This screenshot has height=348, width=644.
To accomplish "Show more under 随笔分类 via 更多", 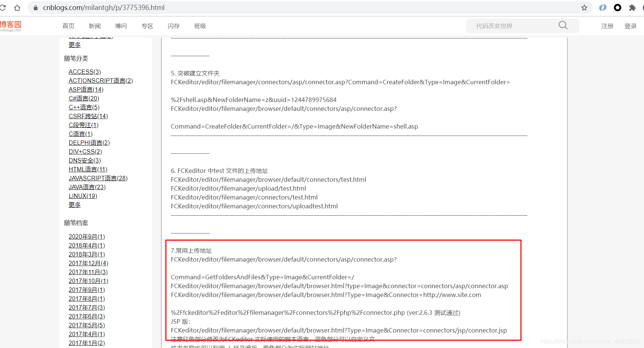I will tap(75, 205).
